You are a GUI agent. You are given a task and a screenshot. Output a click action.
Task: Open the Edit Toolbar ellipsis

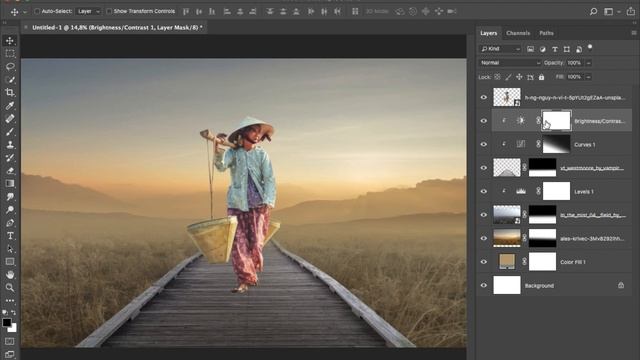[x=10, y=301]
